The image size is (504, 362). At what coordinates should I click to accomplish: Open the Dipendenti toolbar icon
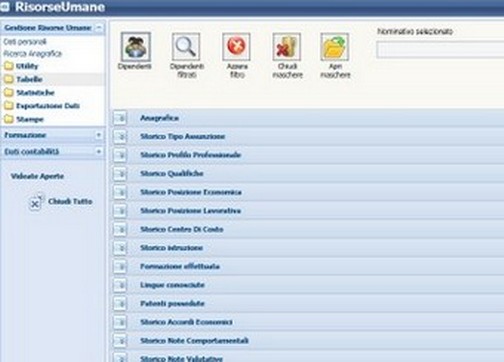136,47
